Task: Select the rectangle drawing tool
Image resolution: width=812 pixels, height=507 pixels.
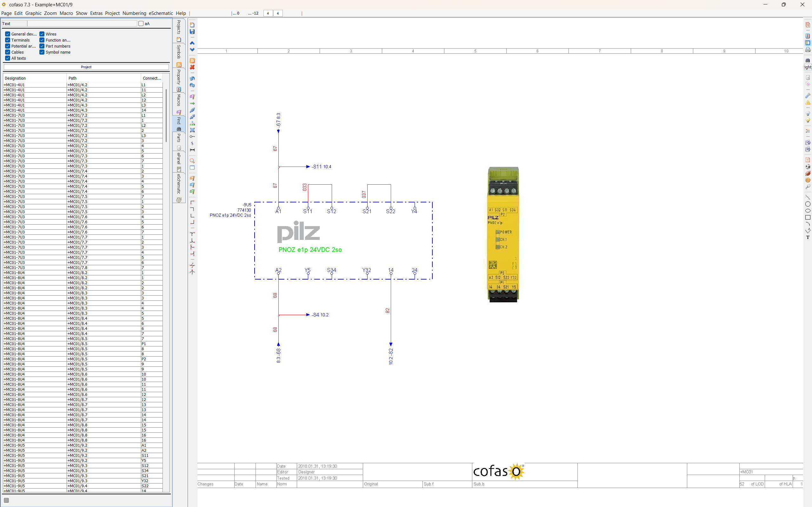Action: click(x=808, y=218)
